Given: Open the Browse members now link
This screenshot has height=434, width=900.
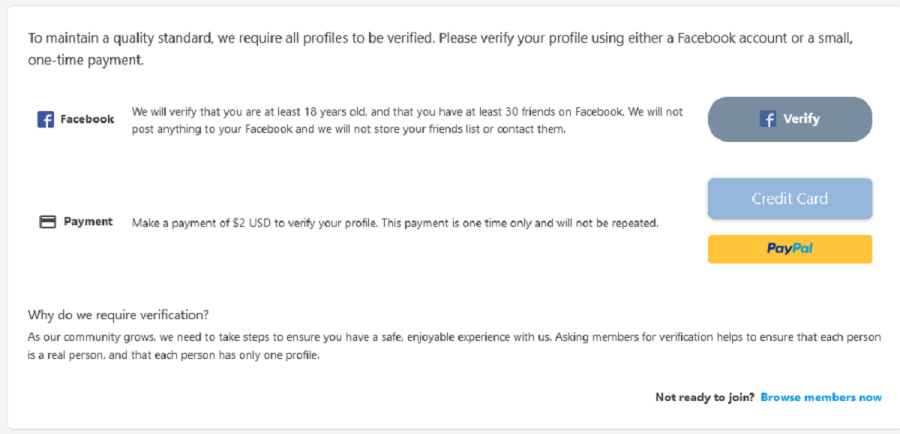Looking at the screenshot, I should 821,397.
